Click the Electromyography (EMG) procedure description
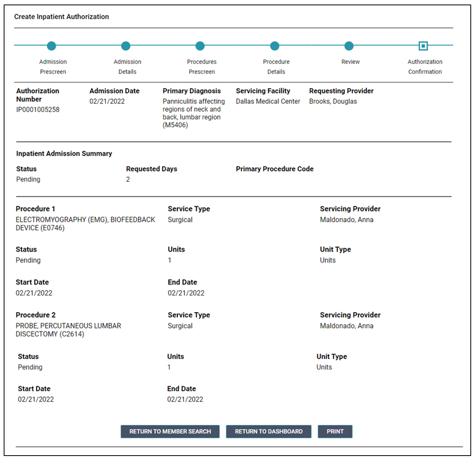 [85, 224]
